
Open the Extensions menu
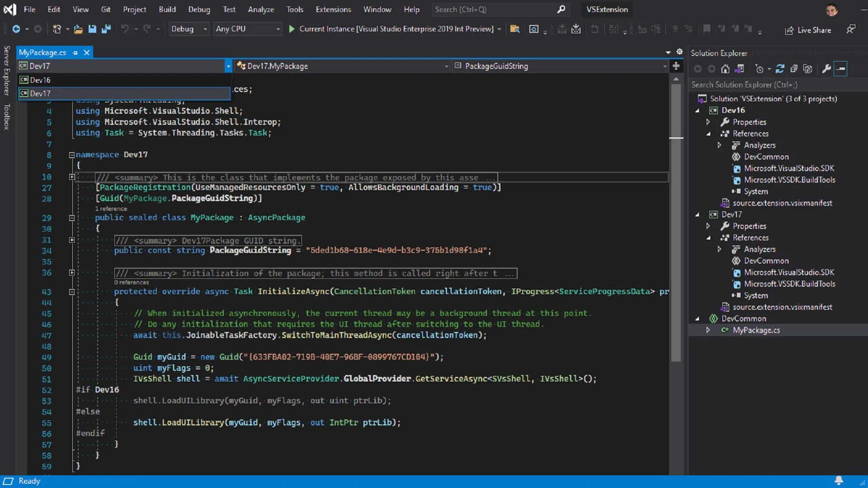point(333,9)
